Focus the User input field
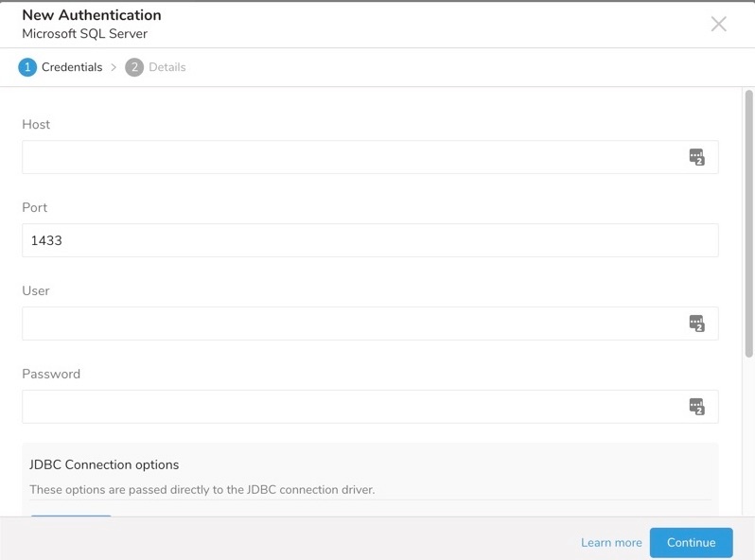Viewport: 755px width, 560px height. (350, 324)
